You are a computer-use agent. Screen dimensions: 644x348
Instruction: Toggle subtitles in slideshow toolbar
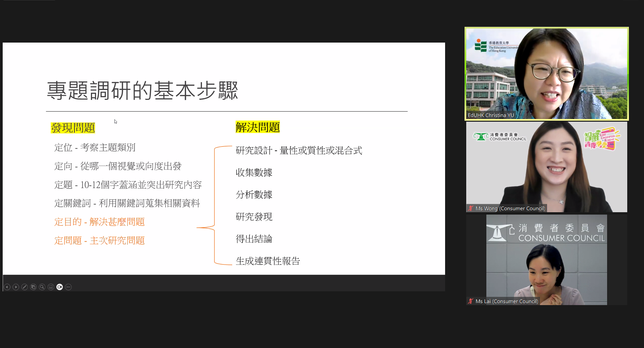51,287
